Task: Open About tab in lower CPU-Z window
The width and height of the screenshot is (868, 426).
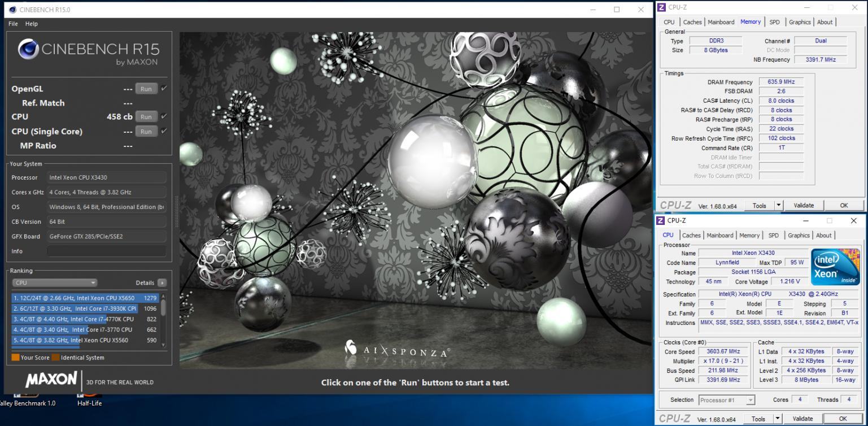Action: click(823, 236)
